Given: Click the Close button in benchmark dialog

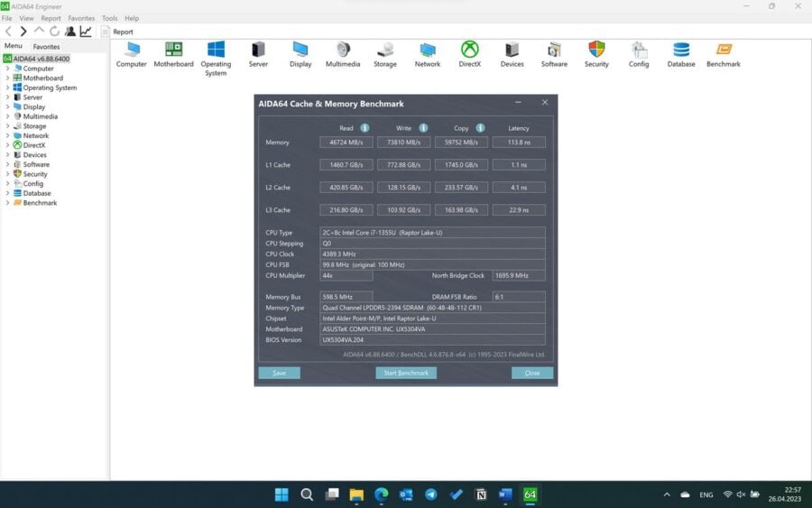Looking at the screenshot, I should 532,373.
